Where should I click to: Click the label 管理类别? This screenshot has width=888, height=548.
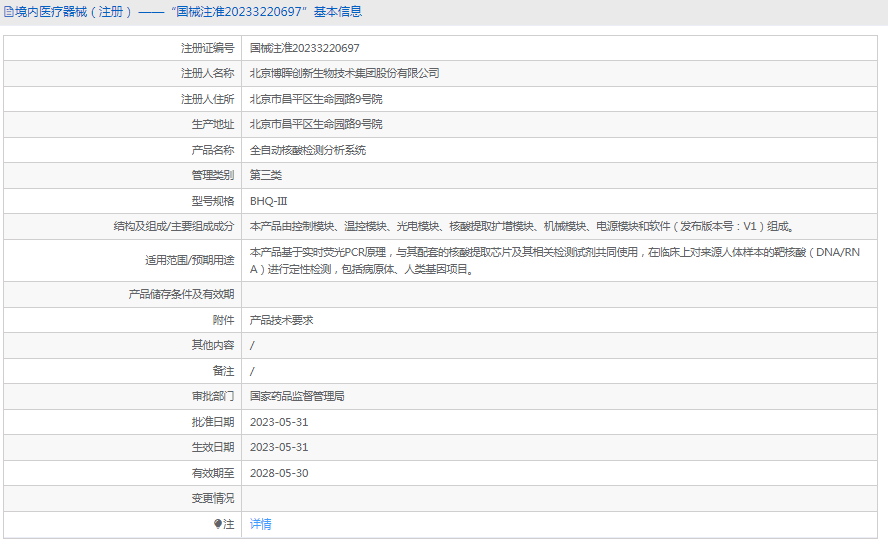point(213,175)
